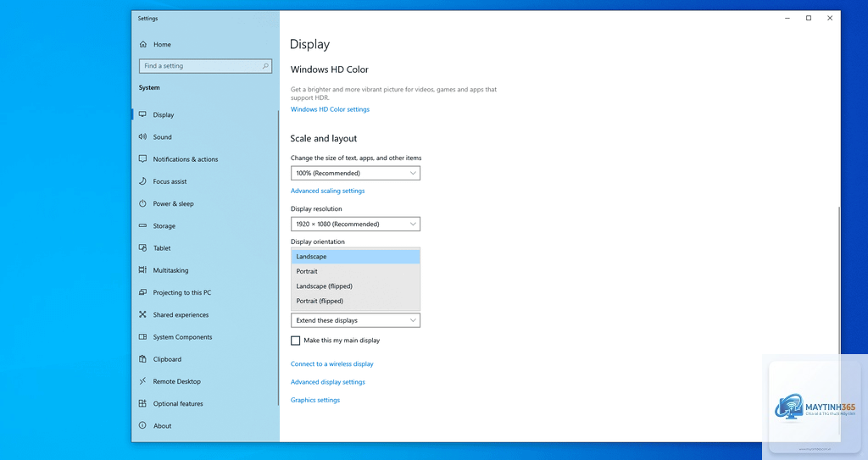
Task: Click the Display monitor icon
Action: (x=142, y=114)
